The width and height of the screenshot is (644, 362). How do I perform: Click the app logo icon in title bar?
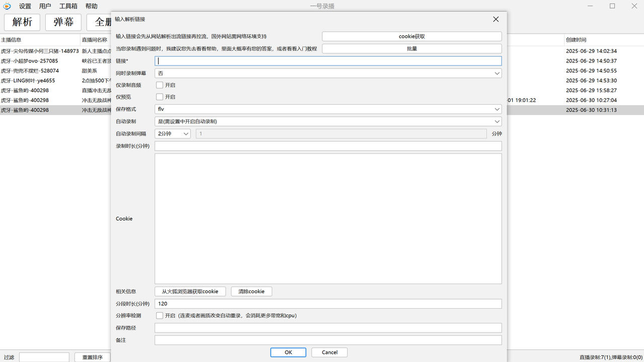coord(7,6)
